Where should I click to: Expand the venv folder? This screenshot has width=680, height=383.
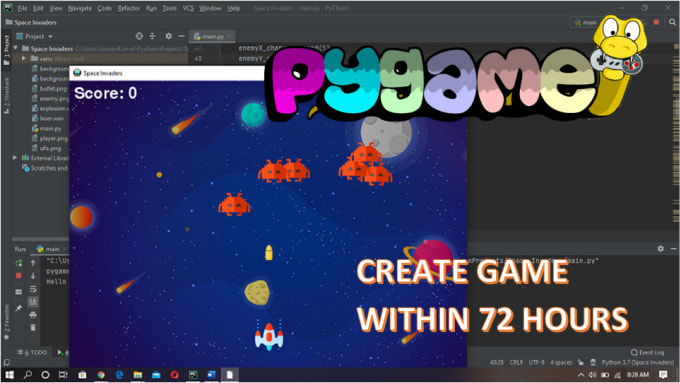pyautogui.click(x=24, y=58)
